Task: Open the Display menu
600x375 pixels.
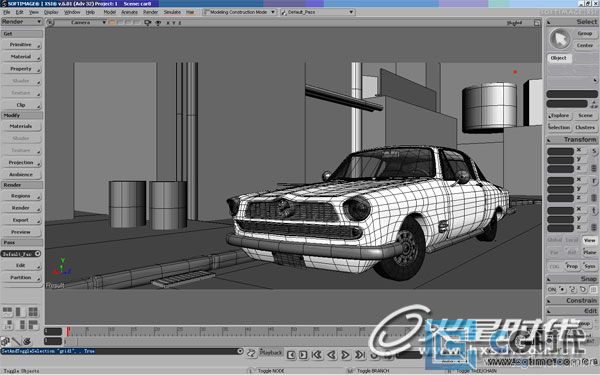Action: [x=51, y=12]
